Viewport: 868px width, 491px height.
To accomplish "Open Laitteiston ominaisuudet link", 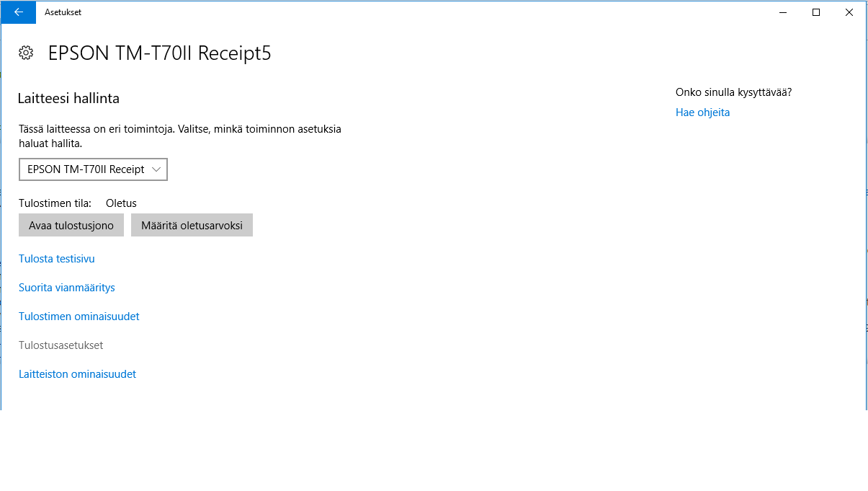I will [x=77, y=374].
